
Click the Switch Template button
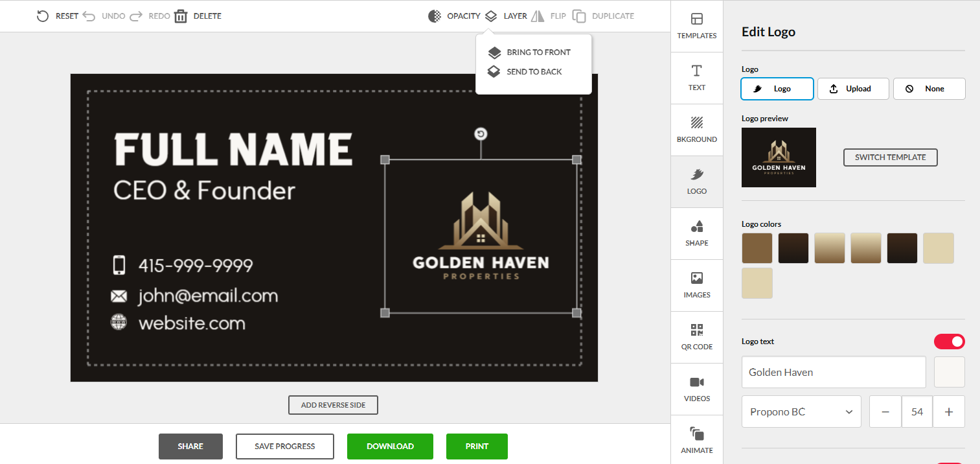point(891,157)
